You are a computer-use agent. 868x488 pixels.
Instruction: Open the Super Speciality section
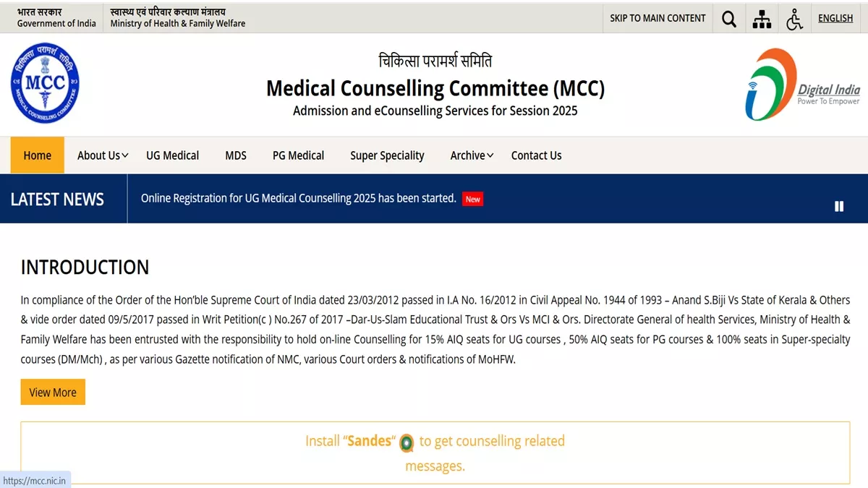coord(387,155)
